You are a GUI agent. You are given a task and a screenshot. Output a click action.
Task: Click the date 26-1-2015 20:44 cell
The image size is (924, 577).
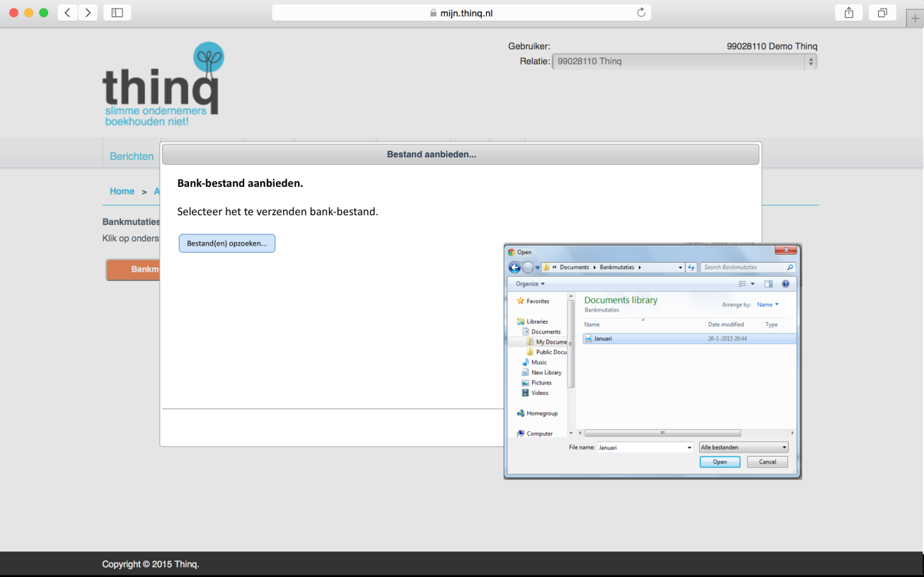727,338
